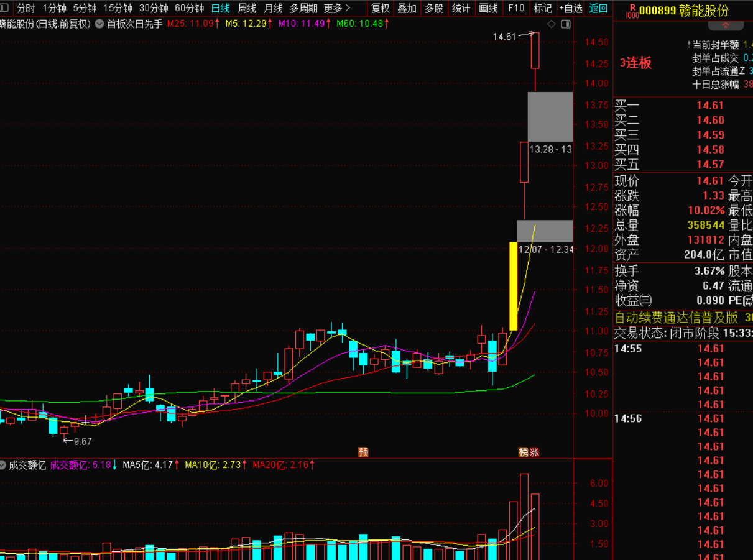The width and height of the screenshot is (753, 560).
Task: Toggle the 复权 adjustment option
Action: click(380, 8)
